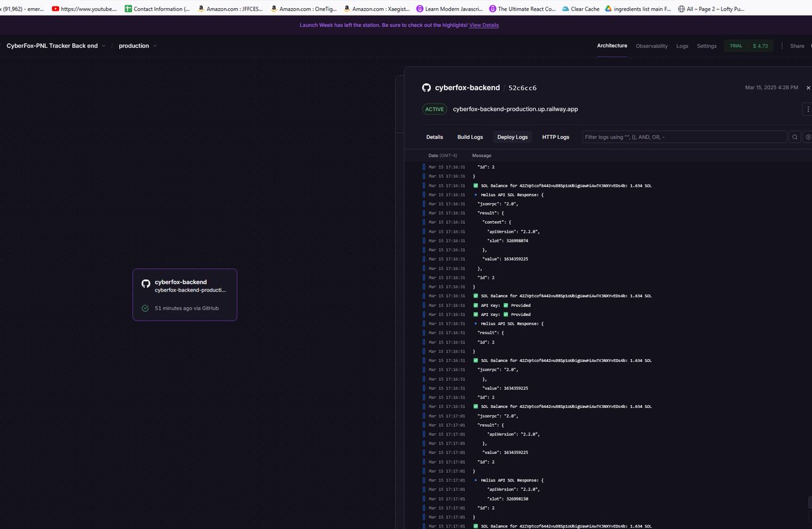
Task: Select the Deploy Logs tab
Action: pyautogui.click(x=512, y=137)
